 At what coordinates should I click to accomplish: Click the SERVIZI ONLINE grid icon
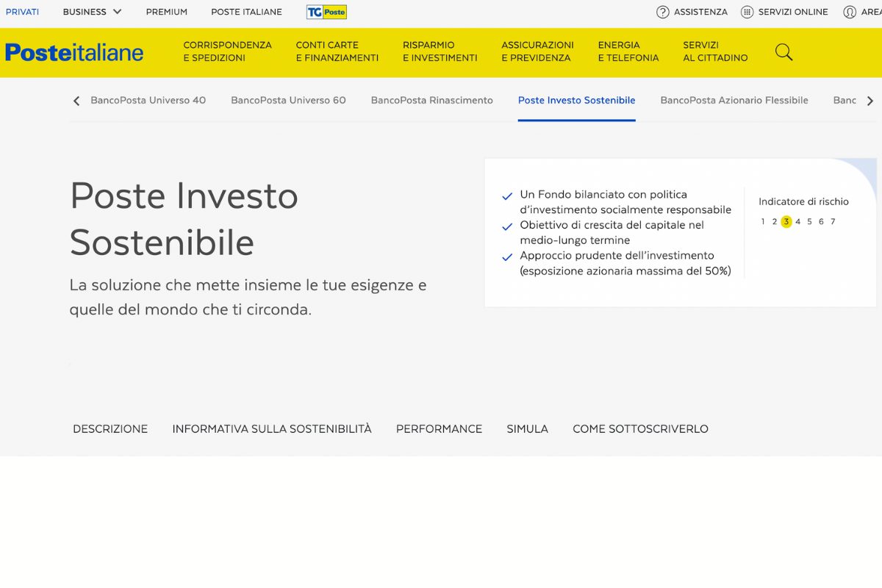[x=747, y=12]
